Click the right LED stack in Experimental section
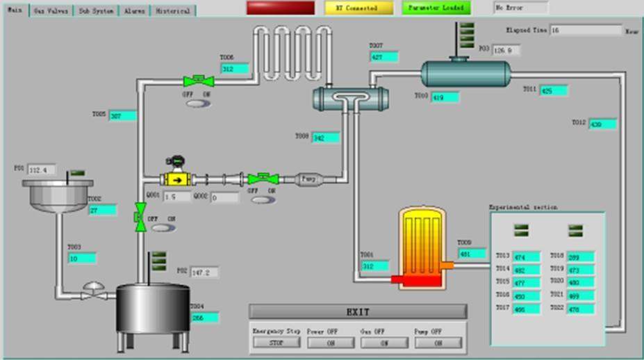The height and width of the screenshot is (360, 644). click(x=575, y=230)
